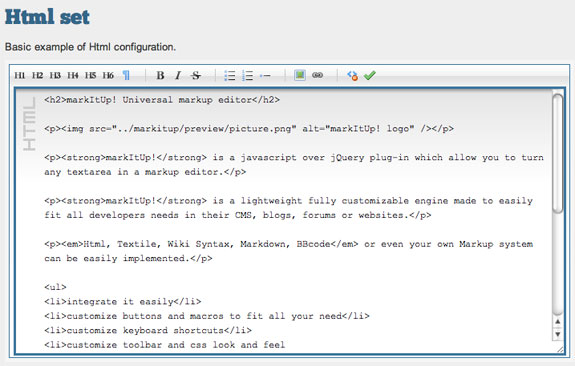This screenshot has height=366, width=575.
Task: Click the '<ul>' tag line
Action: (55, 287)
